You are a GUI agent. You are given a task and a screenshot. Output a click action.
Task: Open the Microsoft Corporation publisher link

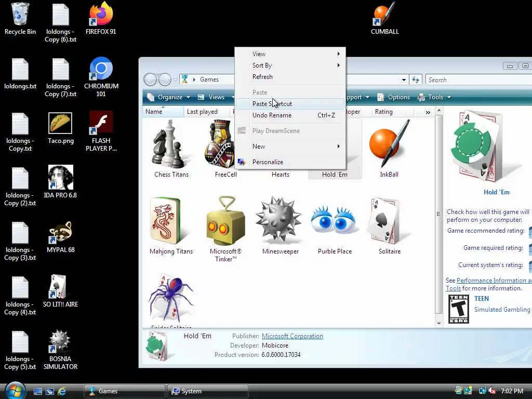[x=292, y=336]
